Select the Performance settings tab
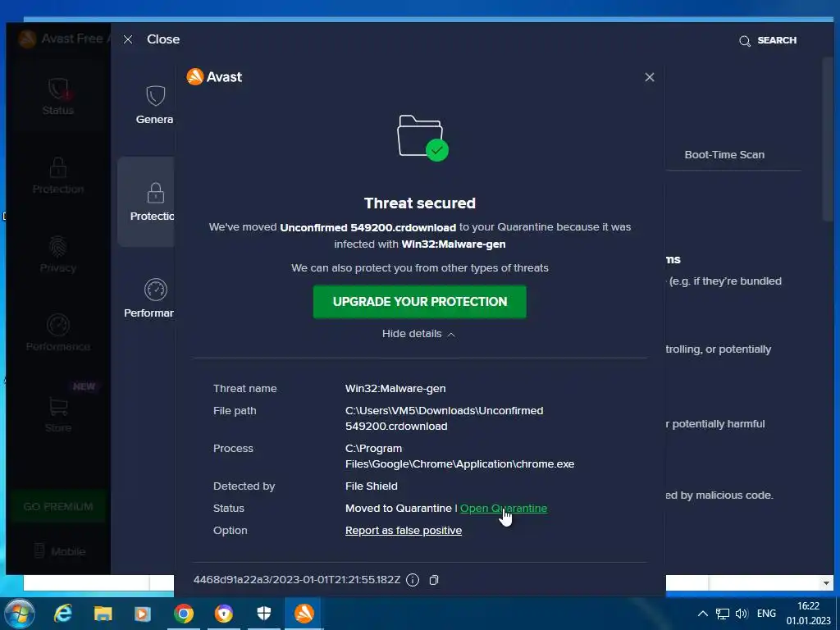840x630 pixels. point(149,299)
